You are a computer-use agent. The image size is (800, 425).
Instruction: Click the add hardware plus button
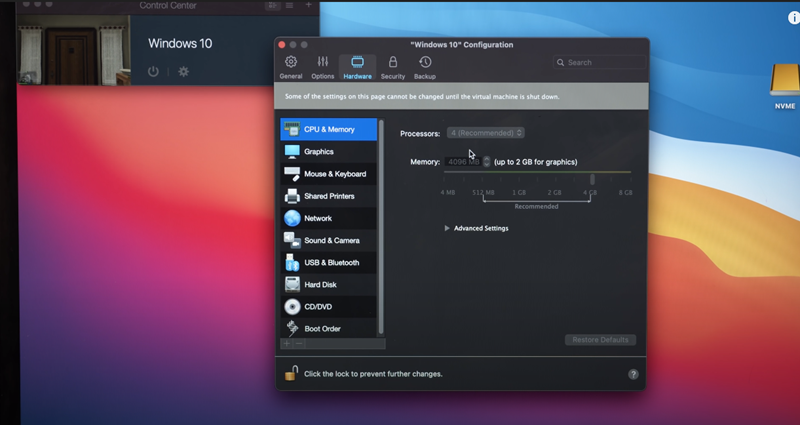(287, 344)
